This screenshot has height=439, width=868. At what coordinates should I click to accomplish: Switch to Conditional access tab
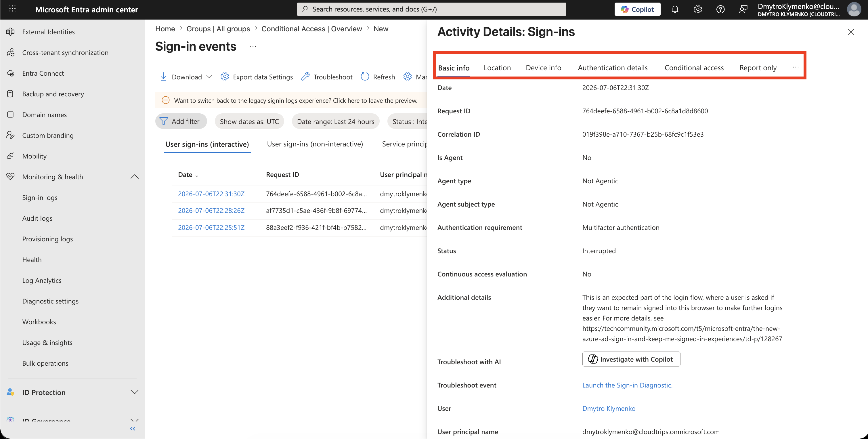[x=694, y=68]
